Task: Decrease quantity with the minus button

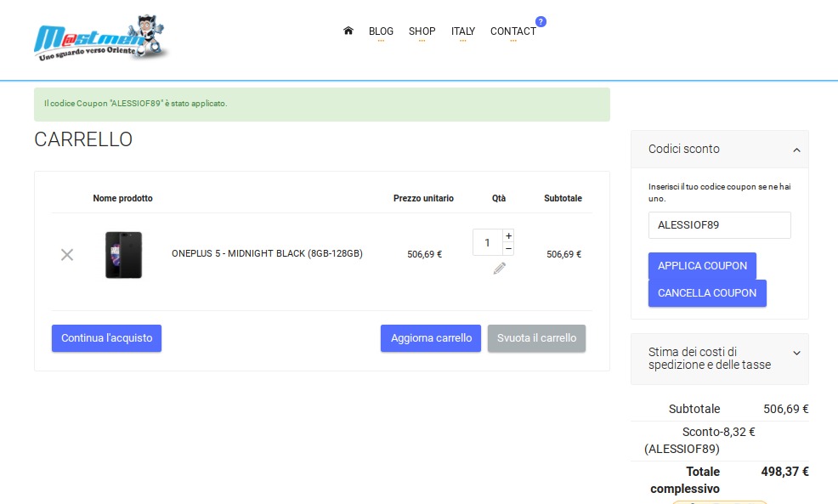Action: click(x=509, y=248)
